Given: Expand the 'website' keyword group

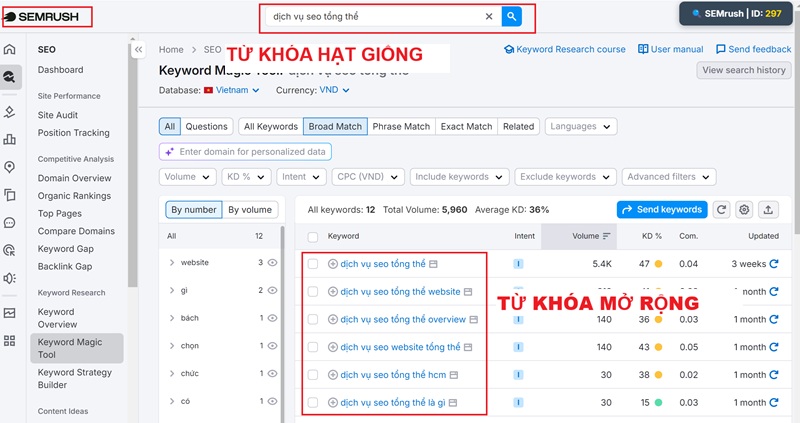Looking at the screenshot, I should pyautogui.click(x=172, y=262).
